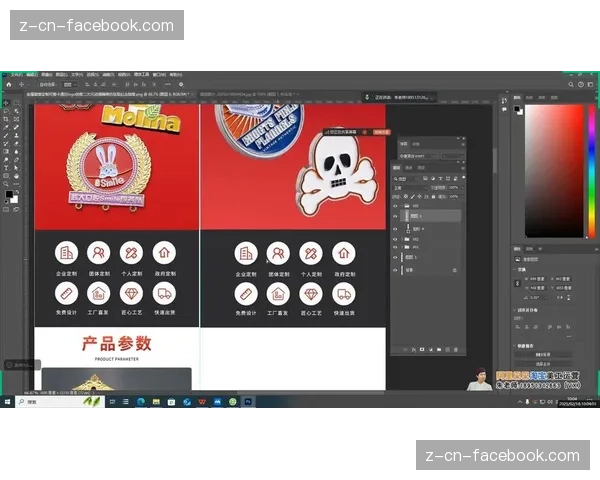Screen dimensions: 600x480
Task: Pick a shade in the red color field
Action: tap(554, 170)
